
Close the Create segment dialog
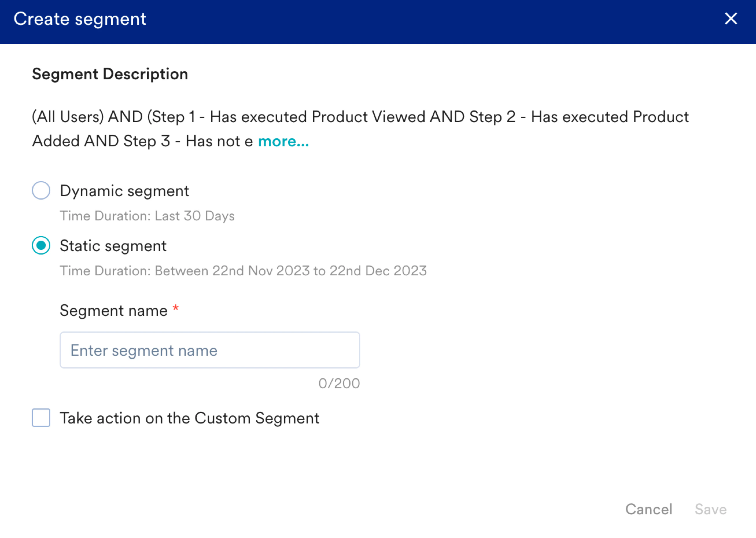pos(731,19)
